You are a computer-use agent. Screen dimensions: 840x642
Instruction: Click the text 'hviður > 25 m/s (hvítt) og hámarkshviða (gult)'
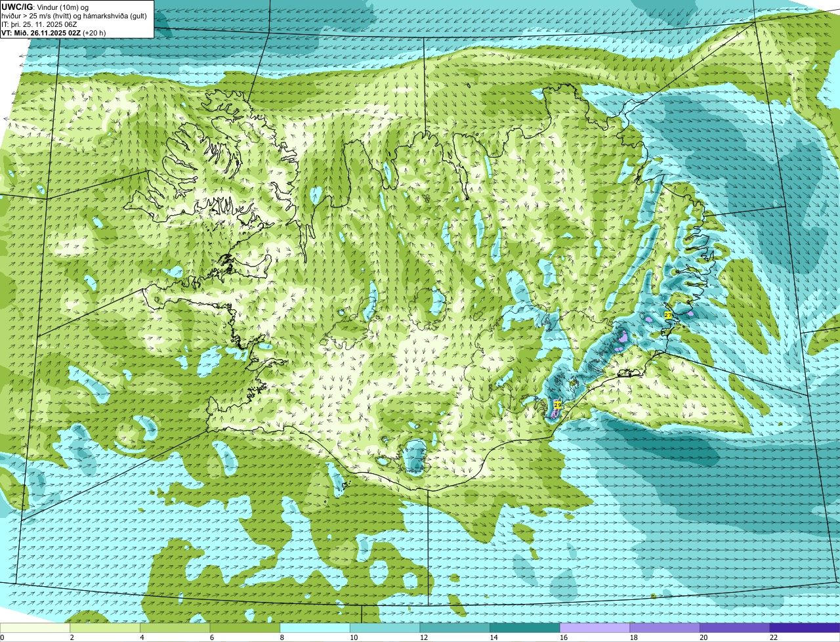(x=74, y=16)
